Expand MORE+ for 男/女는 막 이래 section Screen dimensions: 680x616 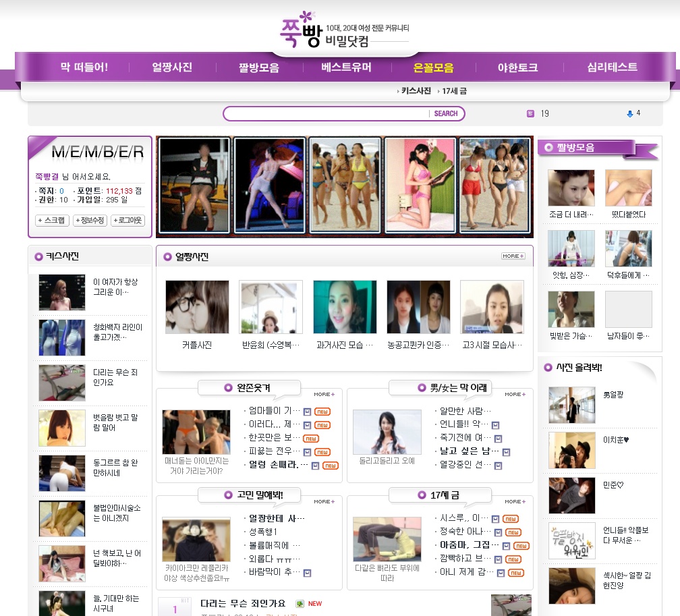point(515,394)
